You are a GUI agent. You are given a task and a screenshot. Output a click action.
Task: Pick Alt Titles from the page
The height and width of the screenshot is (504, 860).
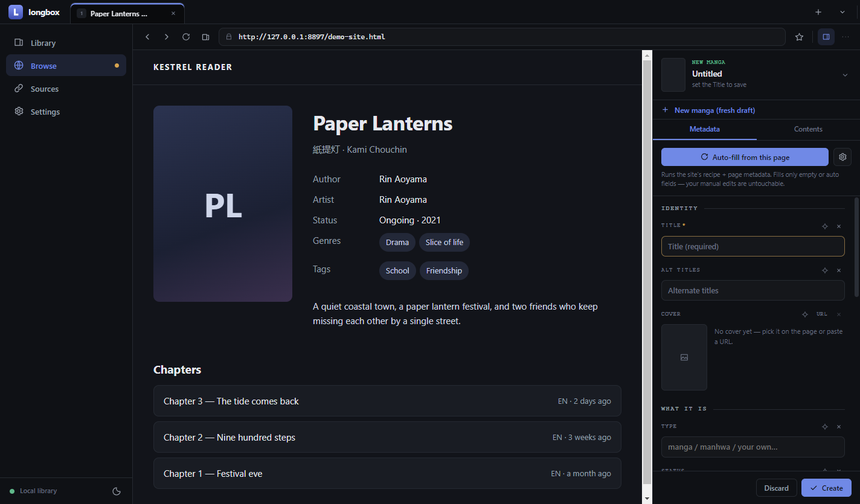(x=825, y=270)
